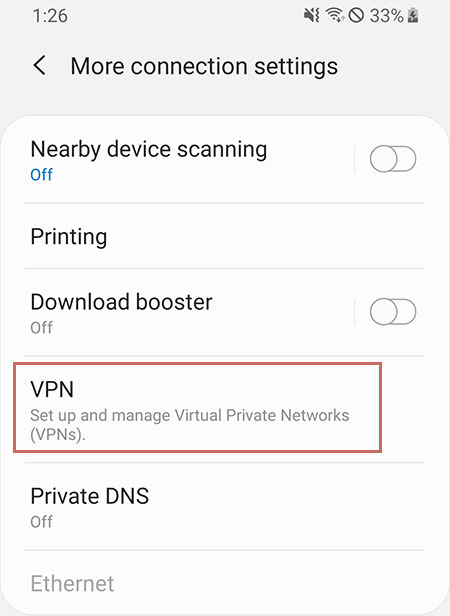Tap the Wi-Fi status icon

point(335,16)
